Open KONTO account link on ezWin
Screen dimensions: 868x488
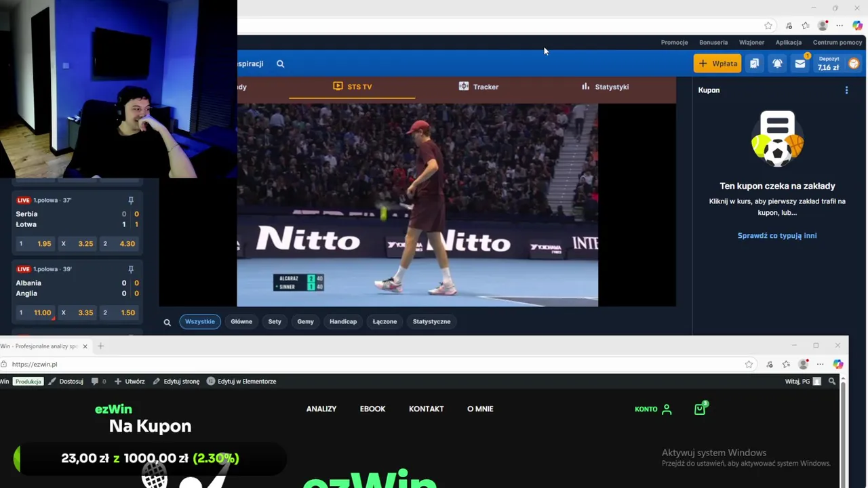pos(653,409)
